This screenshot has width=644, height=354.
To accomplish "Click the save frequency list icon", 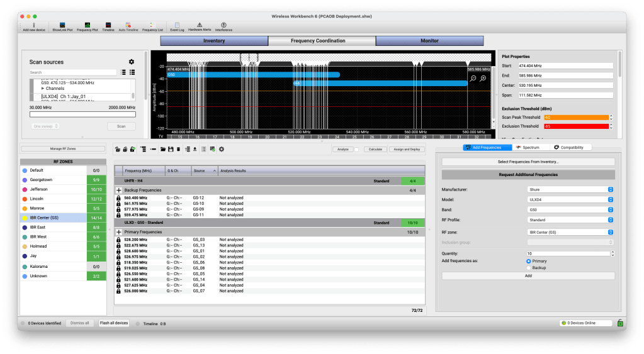I will pyautogui.click(x=171, y=149).
